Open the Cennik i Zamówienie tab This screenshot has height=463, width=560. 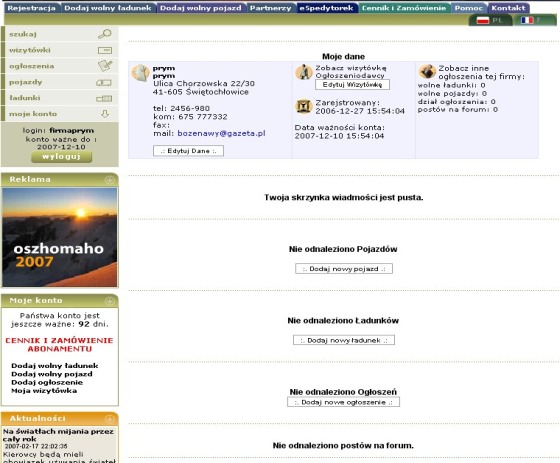point(404,8)
